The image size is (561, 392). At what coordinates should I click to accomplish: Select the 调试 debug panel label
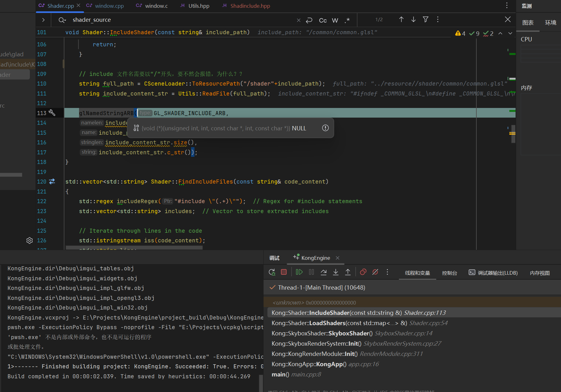tap(274, 258)
